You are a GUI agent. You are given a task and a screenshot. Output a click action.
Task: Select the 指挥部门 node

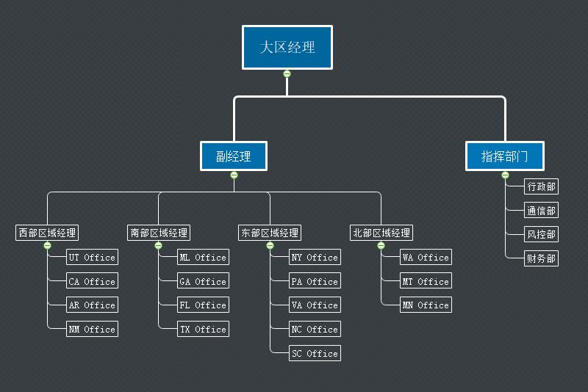click(x=505, y=156)
